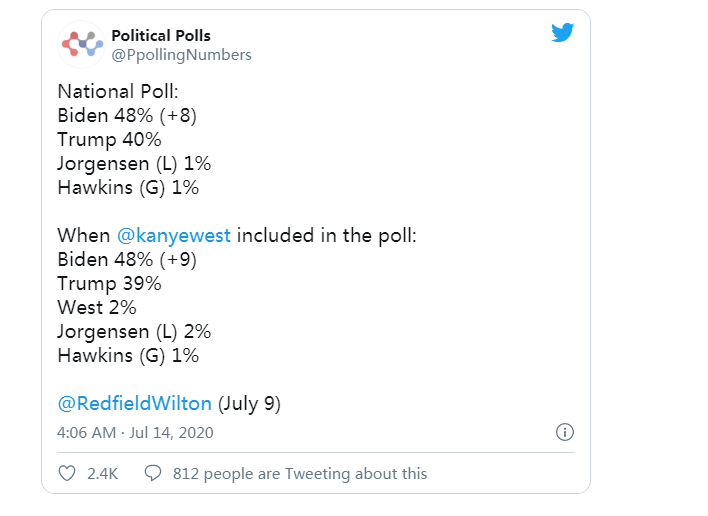Click the '(July 9)' date text
708x516 pixels.
249,404
